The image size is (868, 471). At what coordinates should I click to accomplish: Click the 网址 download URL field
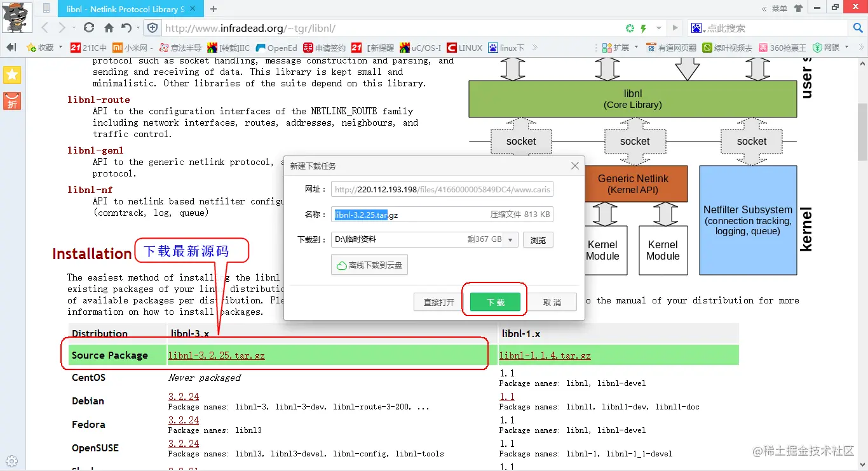[442, 189]
